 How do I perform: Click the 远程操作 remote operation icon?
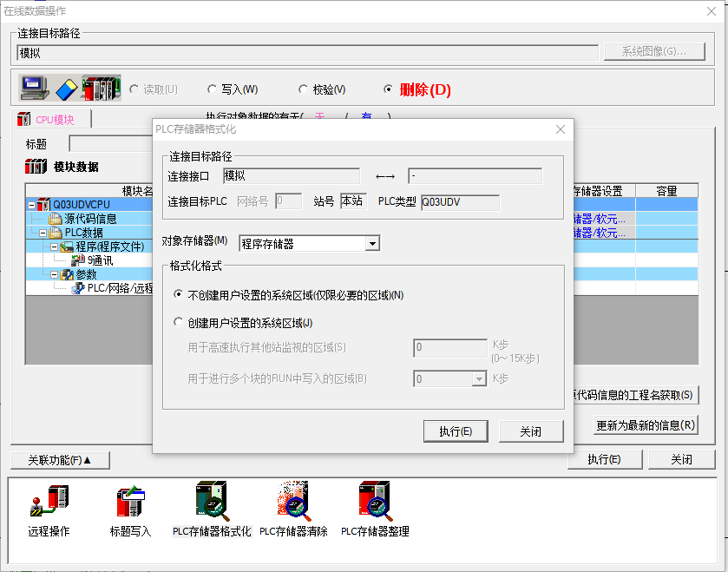49,504
